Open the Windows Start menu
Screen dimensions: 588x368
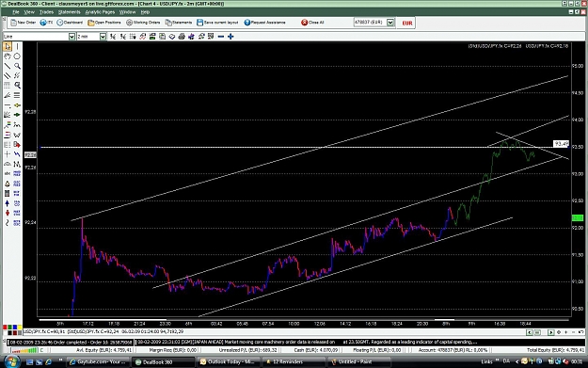point(11,361)
